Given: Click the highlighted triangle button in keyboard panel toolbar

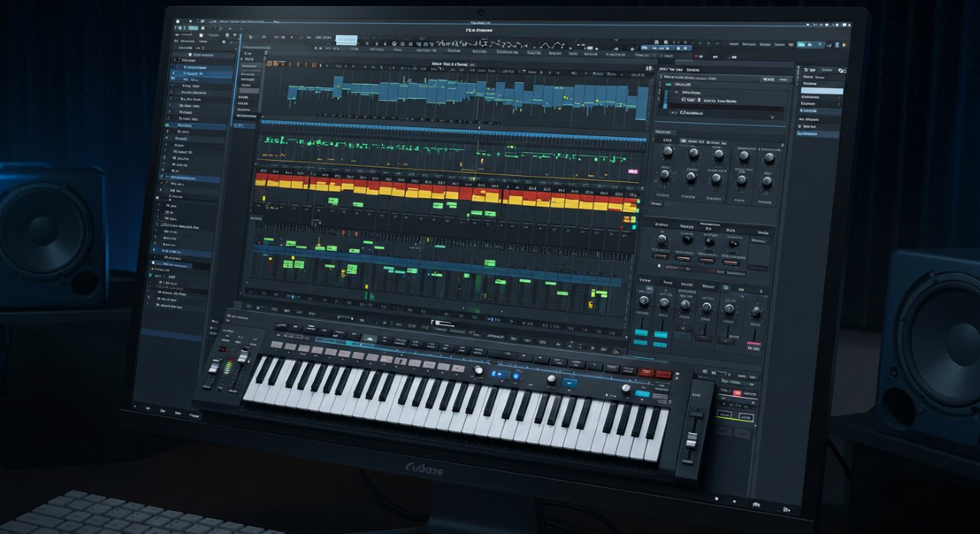Looking at the screenshot, I should coord(370,338).
